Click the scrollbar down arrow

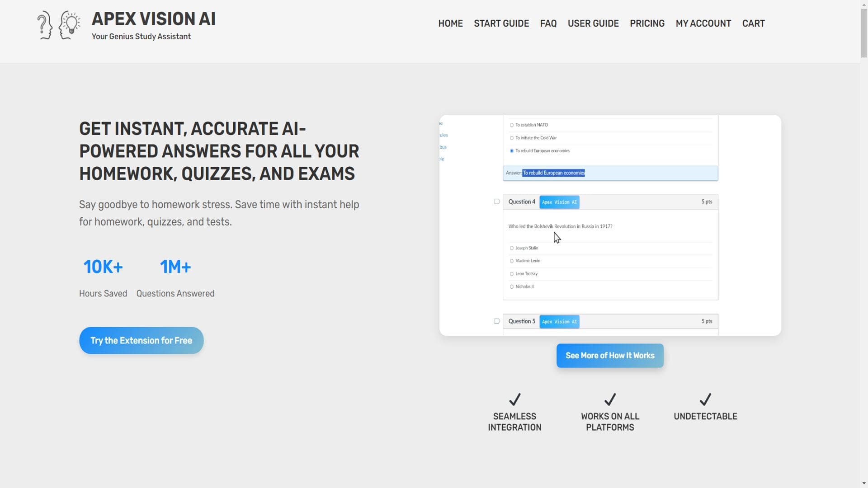864,484
